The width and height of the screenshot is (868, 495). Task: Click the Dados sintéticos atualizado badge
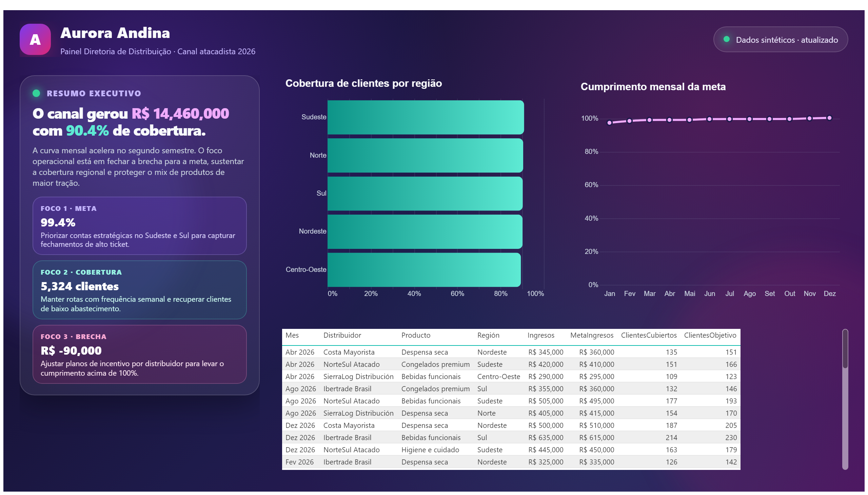[x=780, y=39]
